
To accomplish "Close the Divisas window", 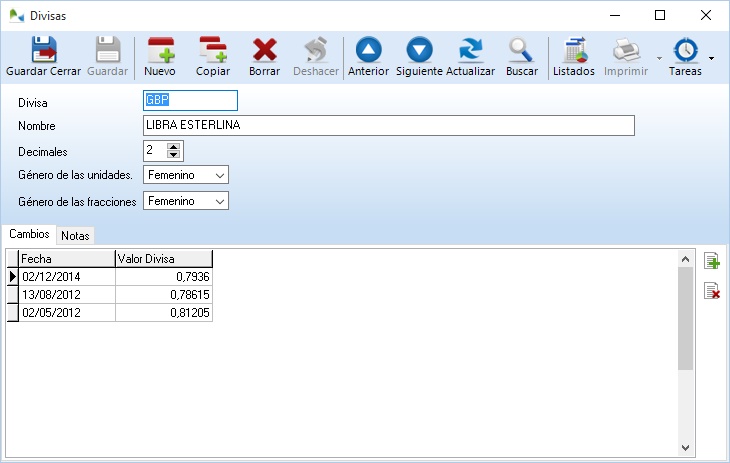I will tap(706, 15).
